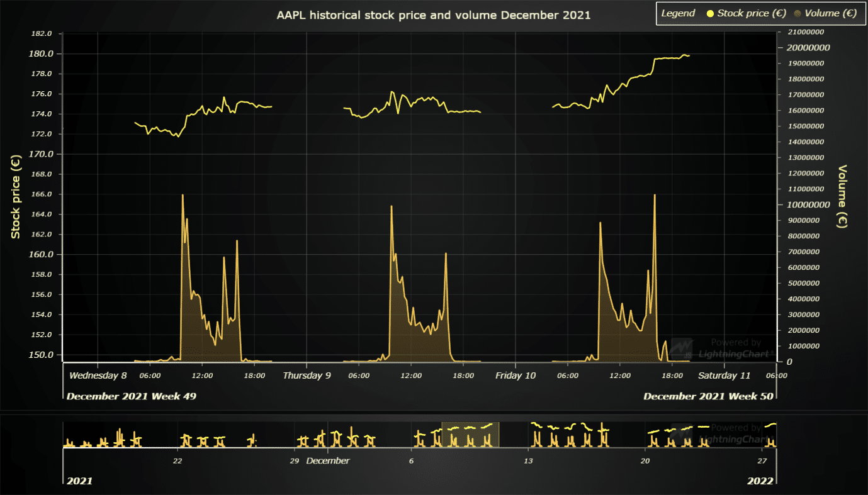Click the brown Volume legend dot
868x495 pixels.
(x=798, y=13)
